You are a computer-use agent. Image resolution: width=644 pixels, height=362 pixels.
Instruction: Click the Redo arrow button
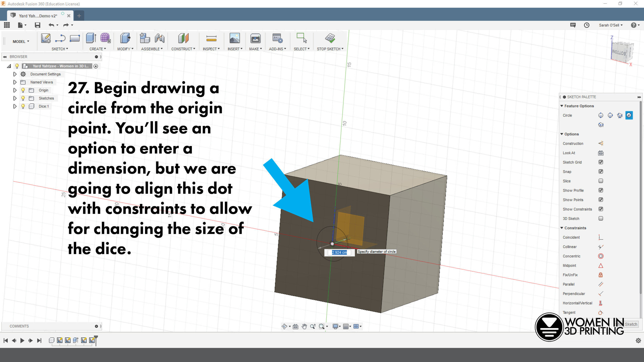point(66,25)
